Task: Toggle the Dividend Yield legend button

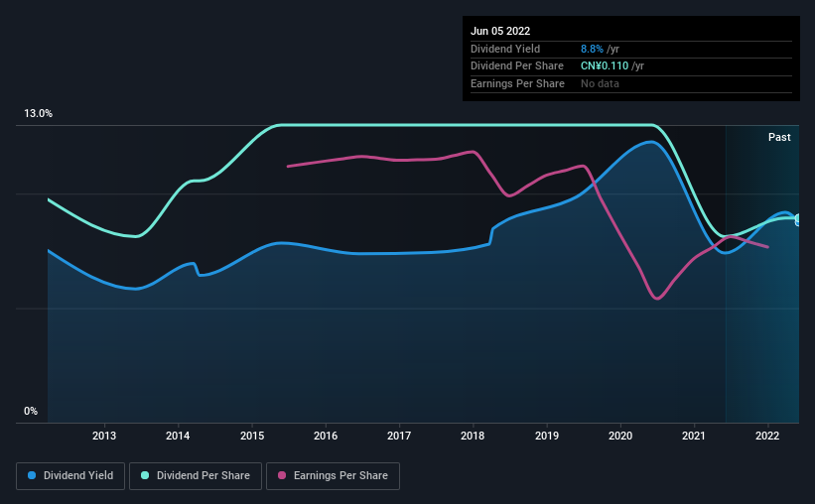Action: click(70, 476)
